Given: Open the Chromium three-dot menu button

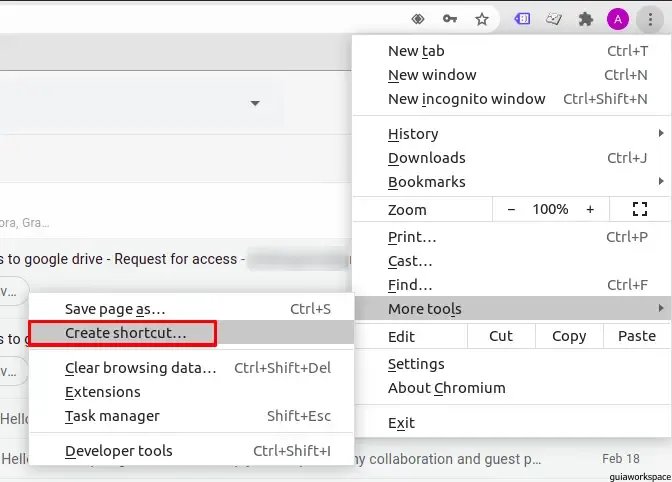Looking at the screenshot, I should click(x=650, y=19).
